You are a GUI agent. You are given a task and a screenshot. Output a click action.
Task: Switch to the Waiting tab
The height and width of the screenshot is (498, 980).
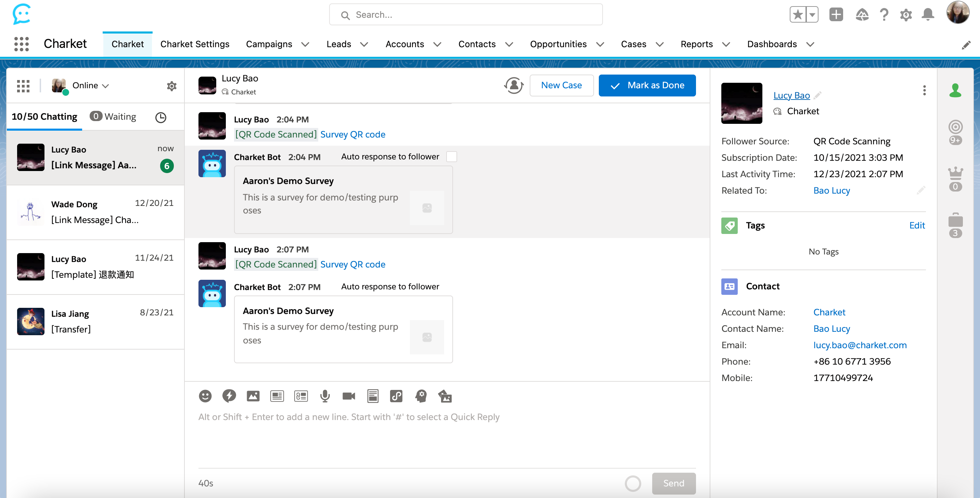[x=113, y=117]
